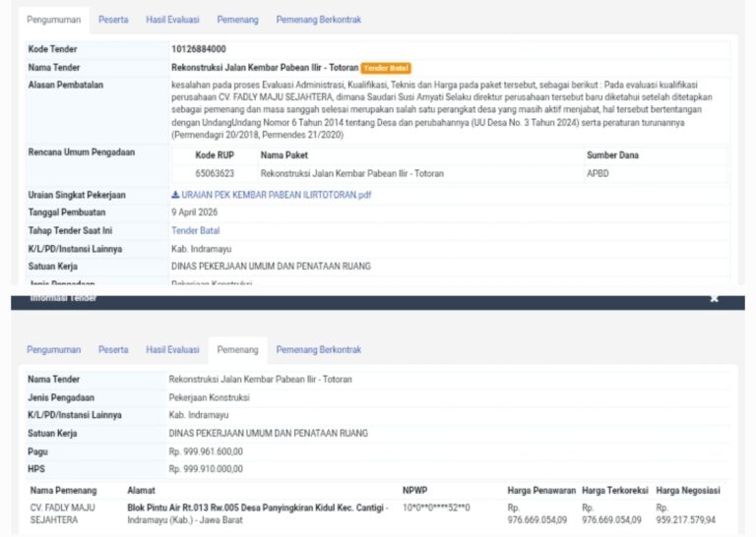Screen dimensions: 756x537
Task: Click the Kode Tender number 10126884000
Action: click(199, 49)
